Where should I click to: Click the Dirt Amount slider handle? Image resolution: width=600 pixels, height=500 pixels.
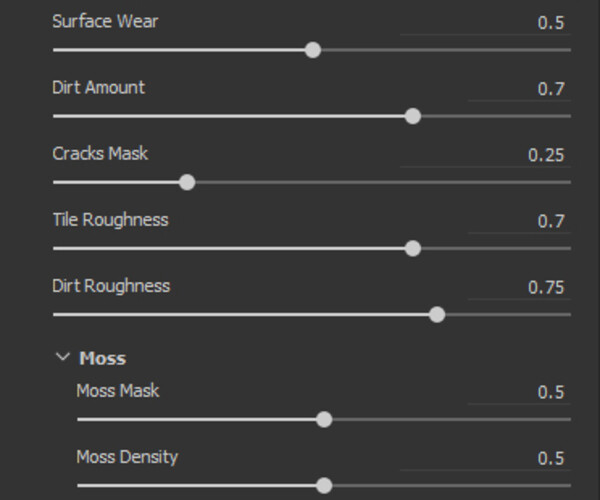[413, 116]
